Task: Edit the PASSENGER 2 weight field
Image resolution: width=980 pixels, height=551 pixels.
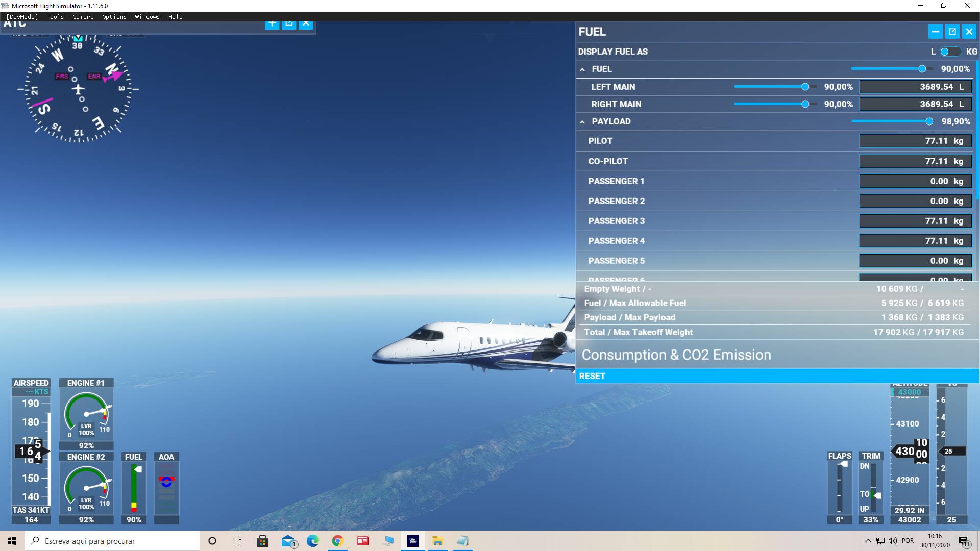Action: (x=915, y=201)
